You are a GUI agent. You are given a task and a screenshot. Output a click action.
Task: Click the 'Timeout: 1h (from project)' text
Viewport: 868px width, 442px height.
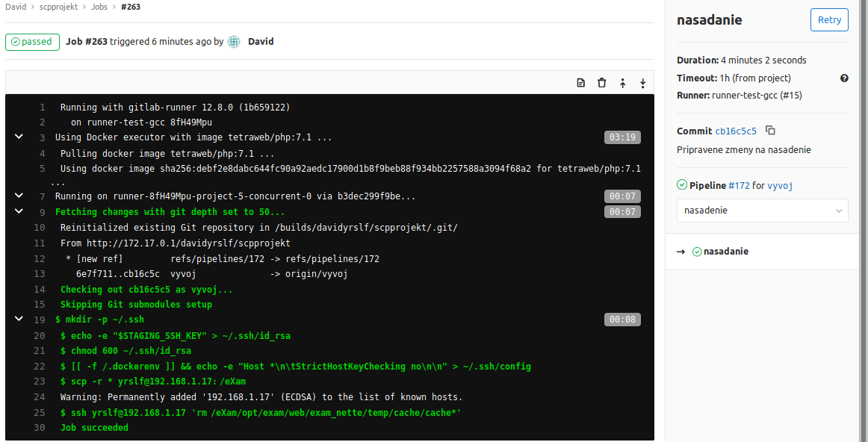click(x=734, y=78)
